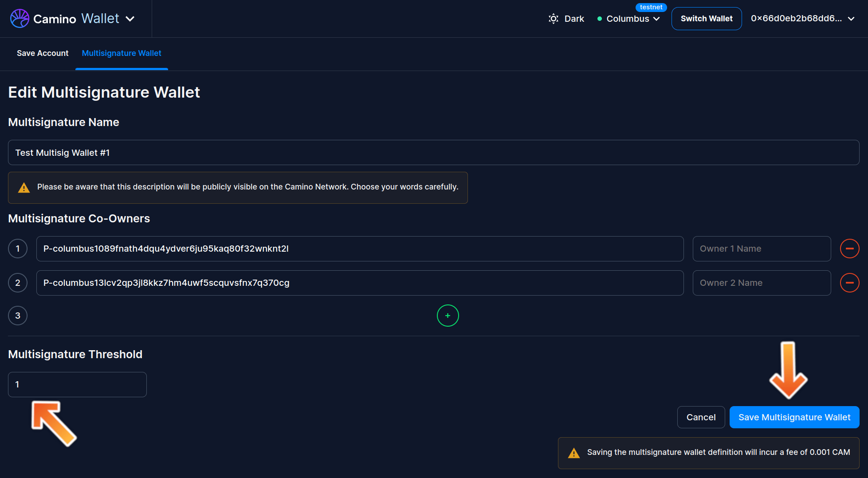Click the sun theme icon
This screenshot has height=478, width=868.
point(553,19)
